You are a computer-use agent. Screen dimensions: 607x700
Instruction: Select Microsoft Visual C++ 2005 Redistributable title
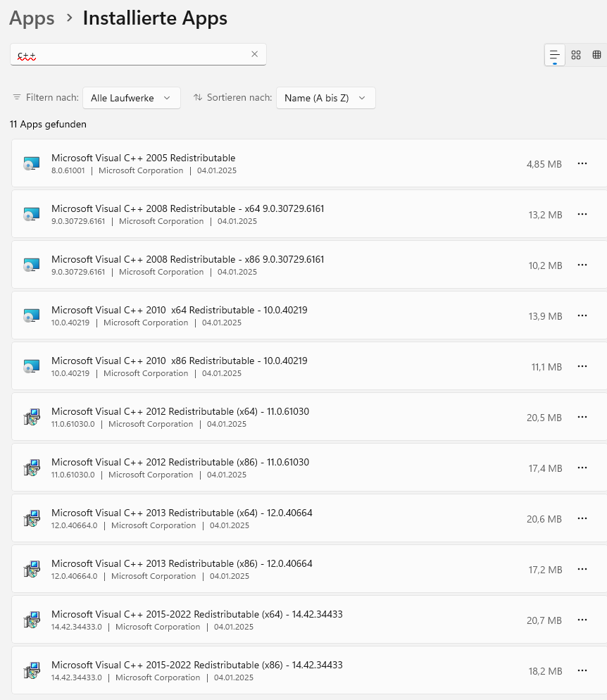click(143, 158)
